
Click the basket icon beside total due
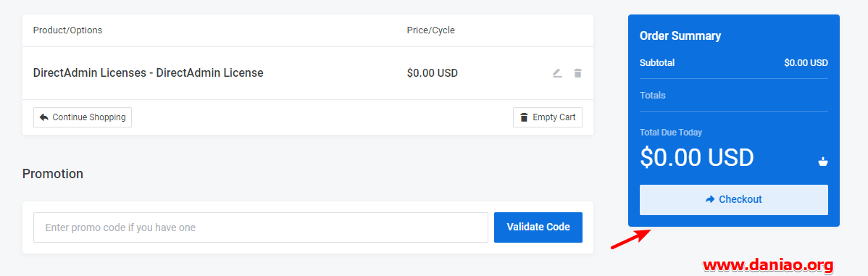[823, 162]
